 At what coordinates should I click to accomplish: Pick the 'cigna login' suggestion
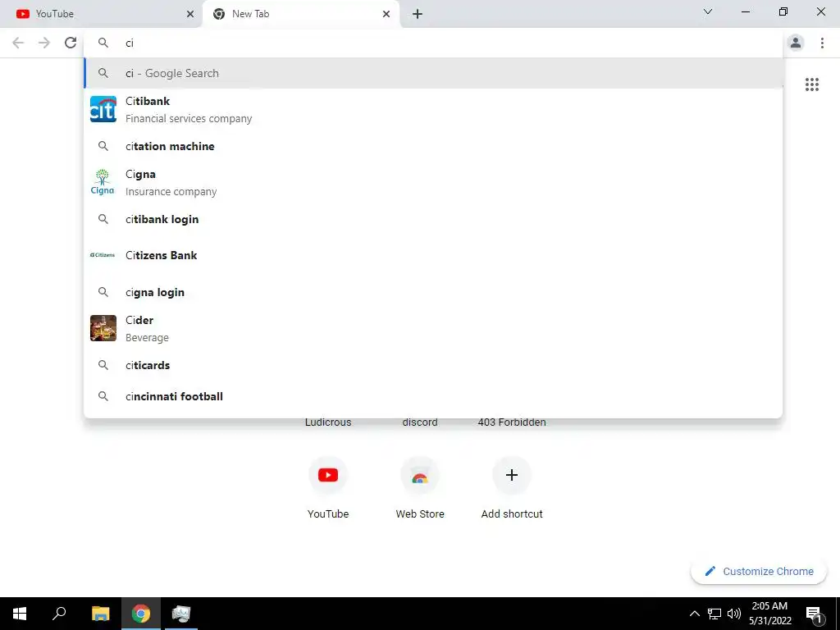(433, 292)
